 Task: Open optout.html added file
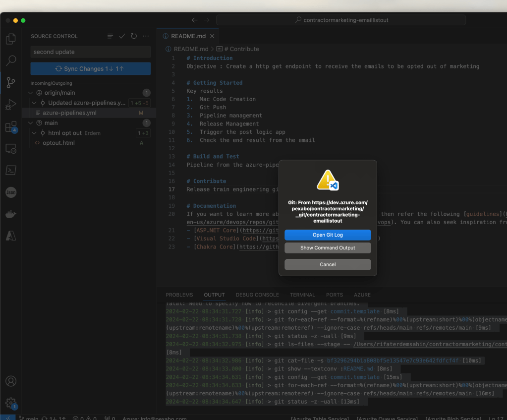[x=89, y=143]
